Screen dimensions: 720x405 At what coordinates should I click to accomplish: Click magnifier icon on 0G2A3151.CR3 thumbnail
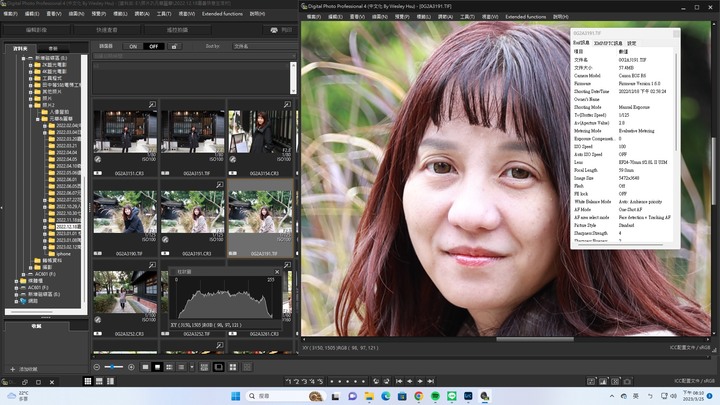click(152, 105)
